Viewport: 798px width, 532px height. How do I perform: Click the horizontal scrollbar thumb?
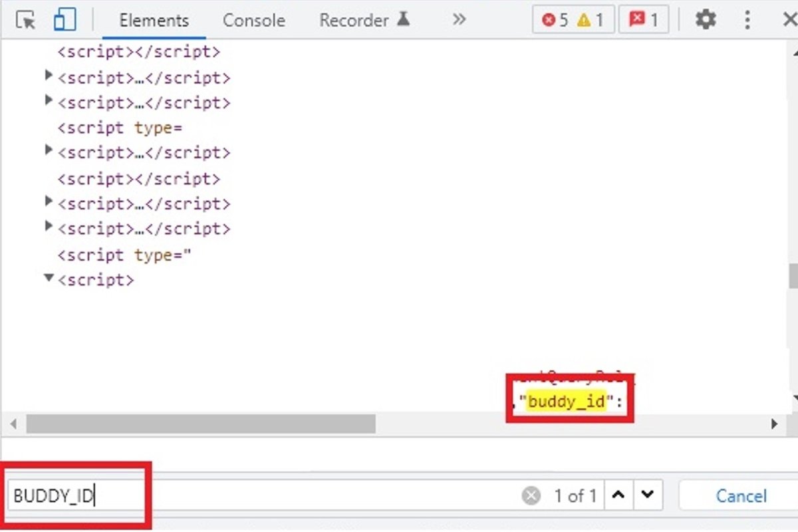[x=201, y=424]
